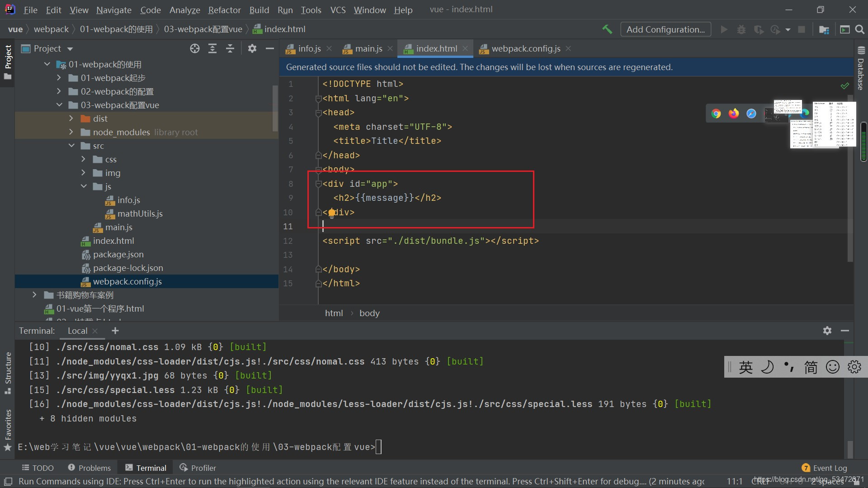Screen dimensions: 868x488
Task: Open the Event Log
Action: (825, 468)
